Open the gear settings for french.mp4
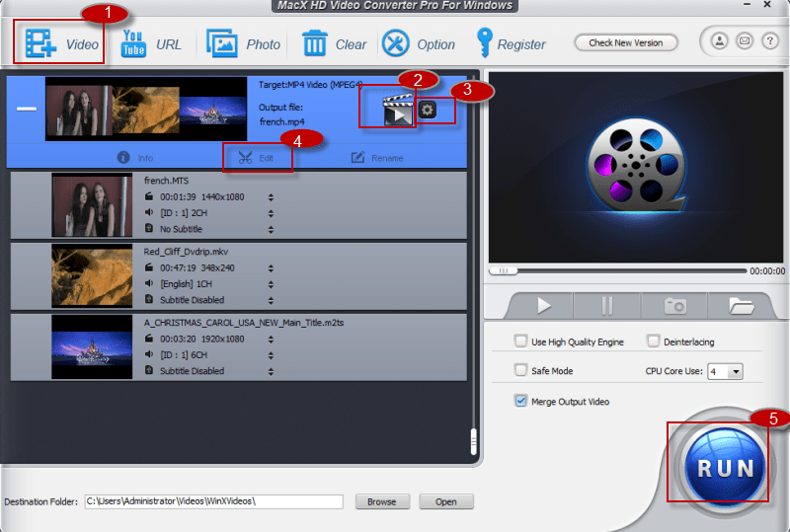Image resolution: width=790 pixels, height=532 pixels. click(428, 110)
